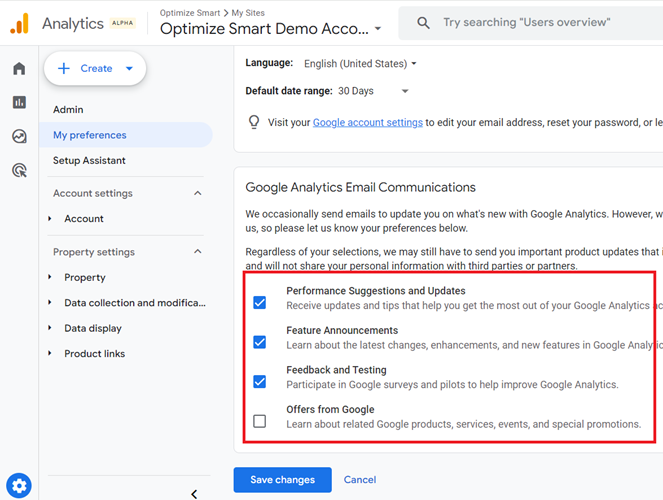Screen dimensions: 663x500
Task: Collapse the Property settings section
Action: coord(197,251)
